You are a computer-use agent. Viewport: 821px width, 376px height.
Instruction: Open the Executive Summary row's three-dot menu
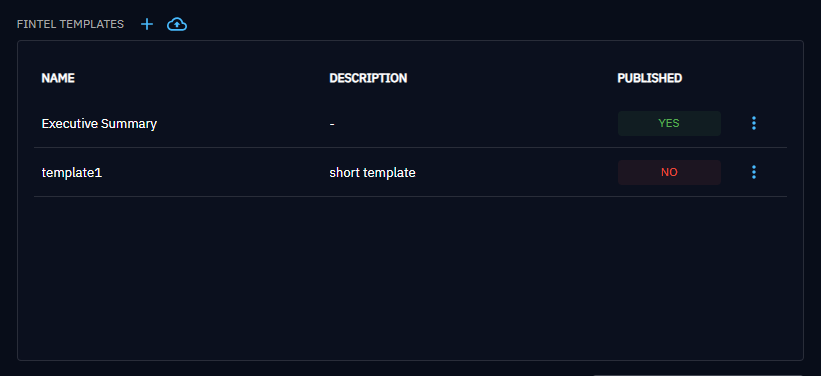point(754,123)
